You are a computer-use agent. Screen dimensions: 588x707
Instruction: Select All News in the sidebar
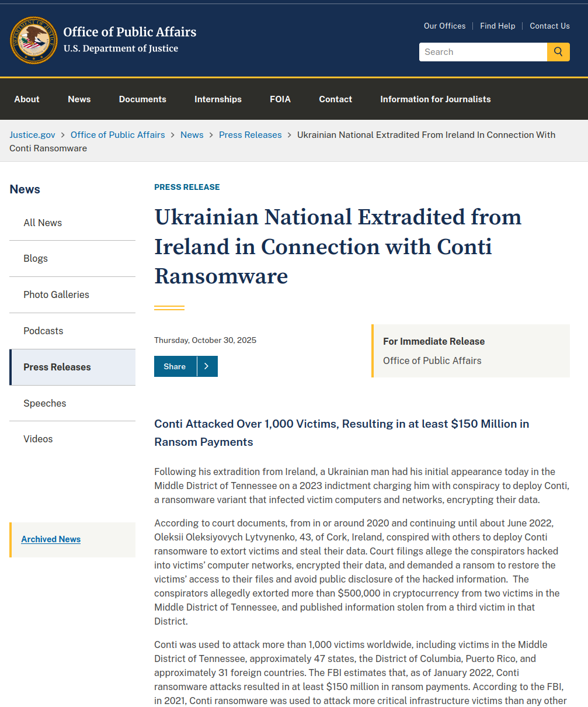[x=72, y=223]
